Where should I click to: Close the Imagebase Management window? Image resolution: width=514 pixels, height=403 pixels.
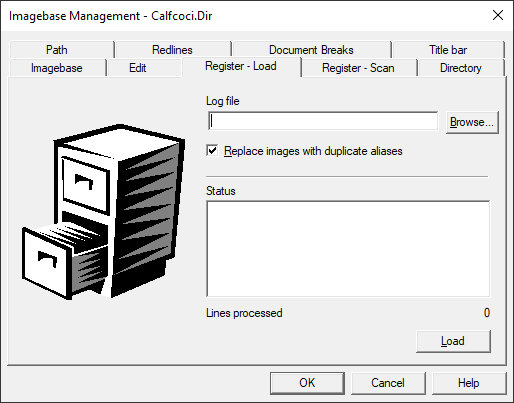[498, 15]
